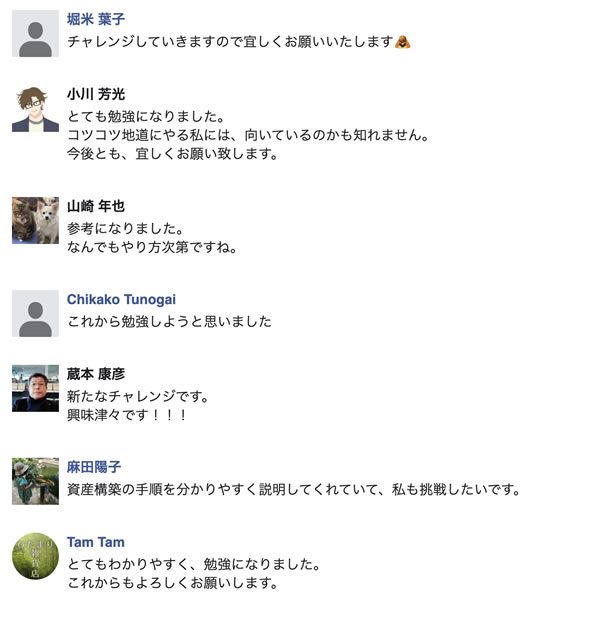The height and width of the screenshot is (623, 600).
Task: Open 蔵本 康彦's profile photo
Action: (x=35, y=388)
